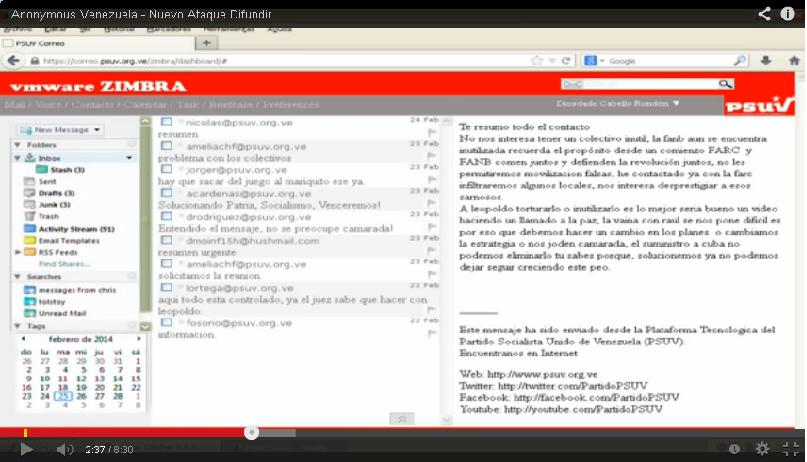807x462 pixels.
Task: Select checkbox for nicolas@psuv.org.ve email
Action: (x=167, y=121)
